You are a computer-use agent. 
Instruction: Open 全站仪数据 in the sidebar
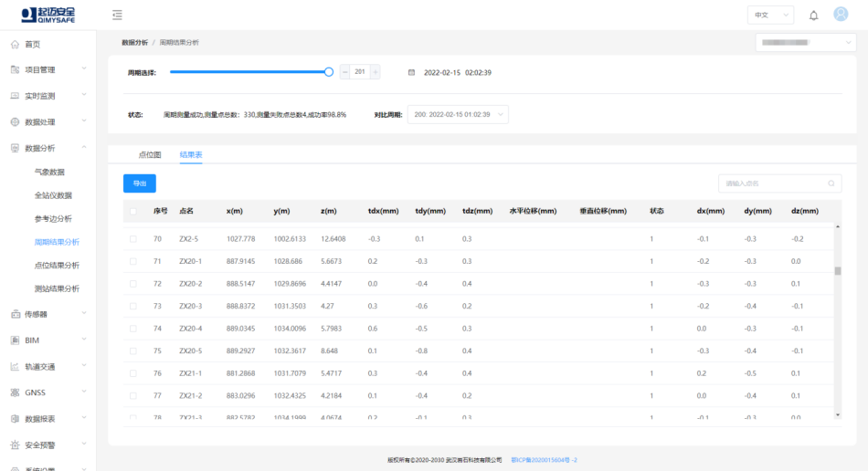point(53,195)
